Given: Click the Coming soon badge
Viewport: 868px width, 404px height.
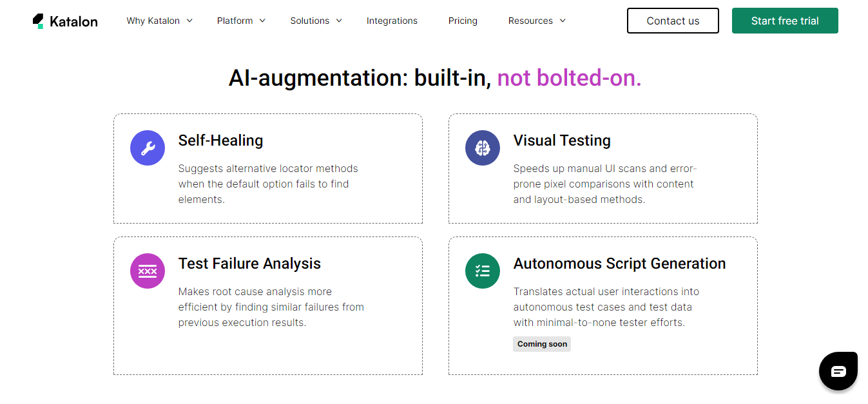Looking at the screenshot, I should tap(542, 344).
